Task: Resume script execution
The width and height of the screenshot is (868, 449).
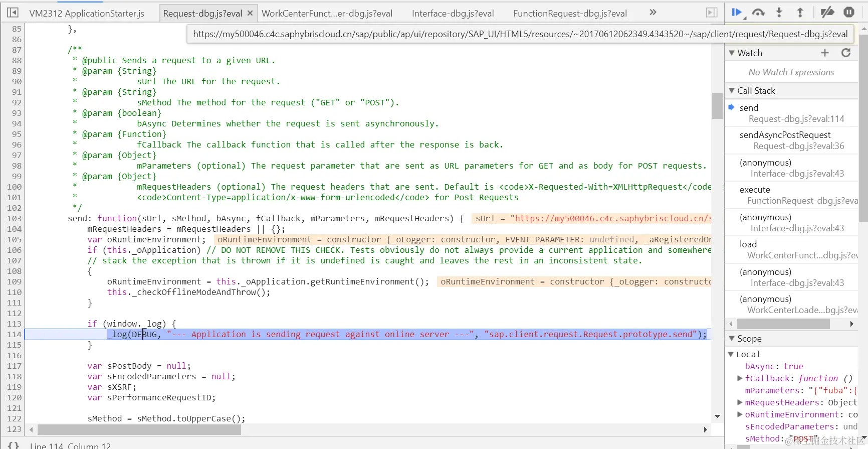Action: [737, 13]
